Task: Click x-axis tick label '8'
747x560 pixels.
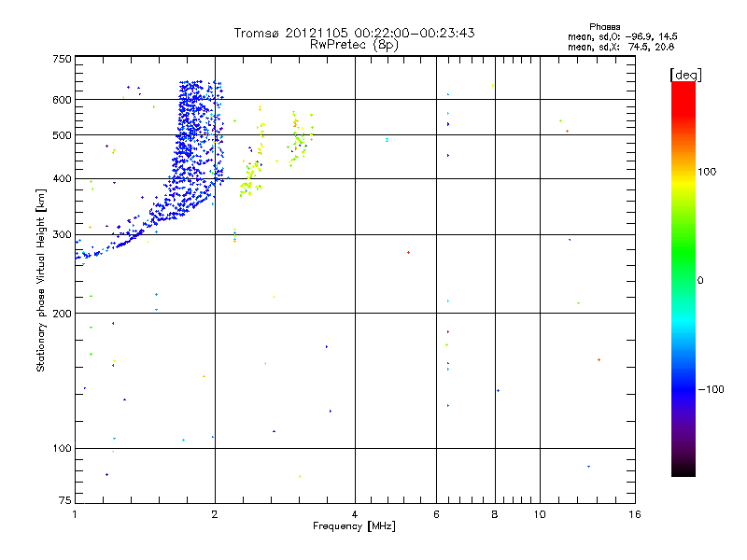Action: click(495, 514)
